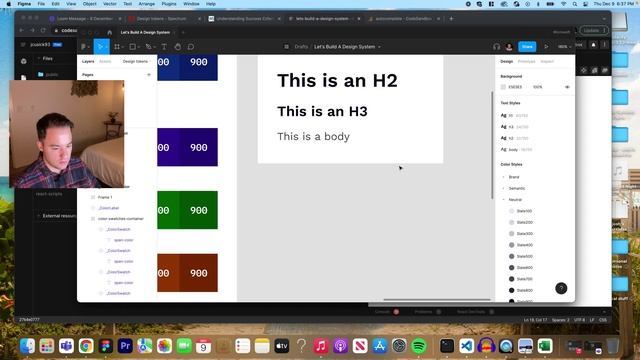Collapse the Neutral color styles group
The height and width of the screenshot is (360, 640).
pos(503,200)
